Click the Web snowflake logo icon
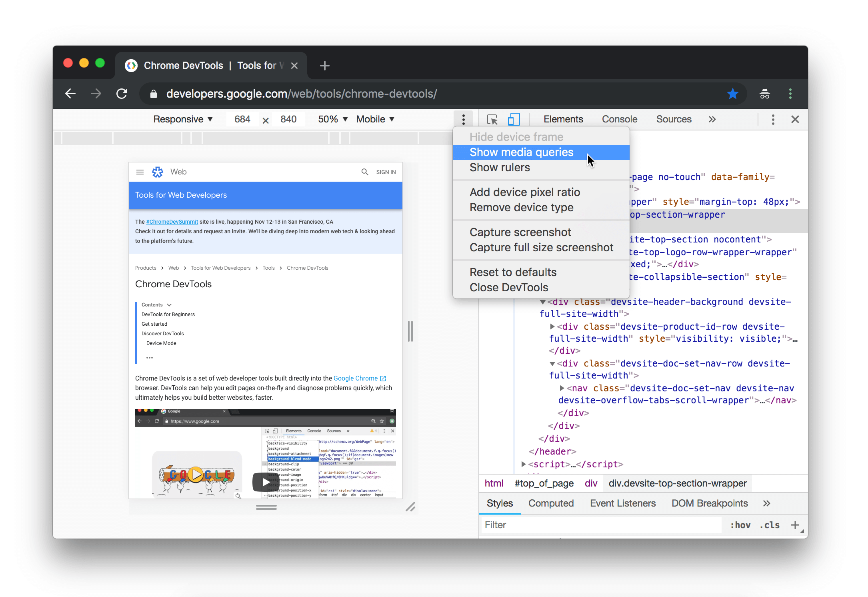 coord(158,172)
